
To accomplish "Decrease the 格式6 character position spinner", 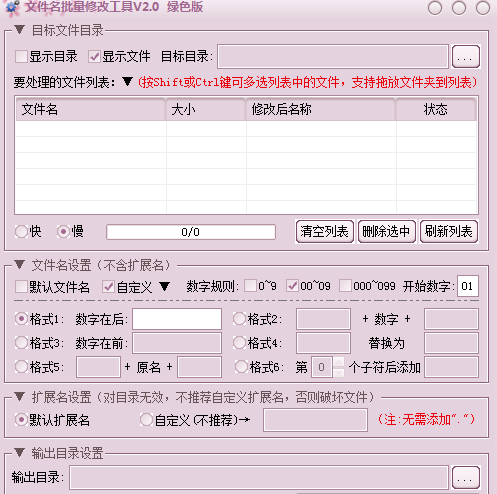I will tap(339, 372).
